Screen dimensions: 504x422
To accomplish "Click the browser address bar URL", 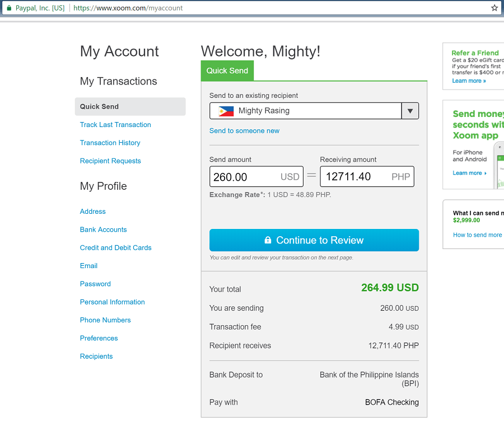I will [x=128, y=8].
